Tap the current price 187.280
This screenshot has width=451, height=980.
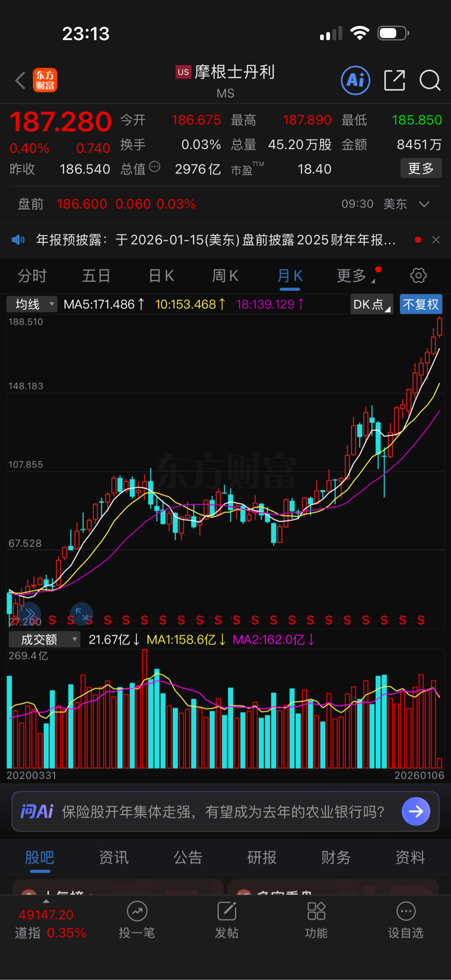(60, 122)
